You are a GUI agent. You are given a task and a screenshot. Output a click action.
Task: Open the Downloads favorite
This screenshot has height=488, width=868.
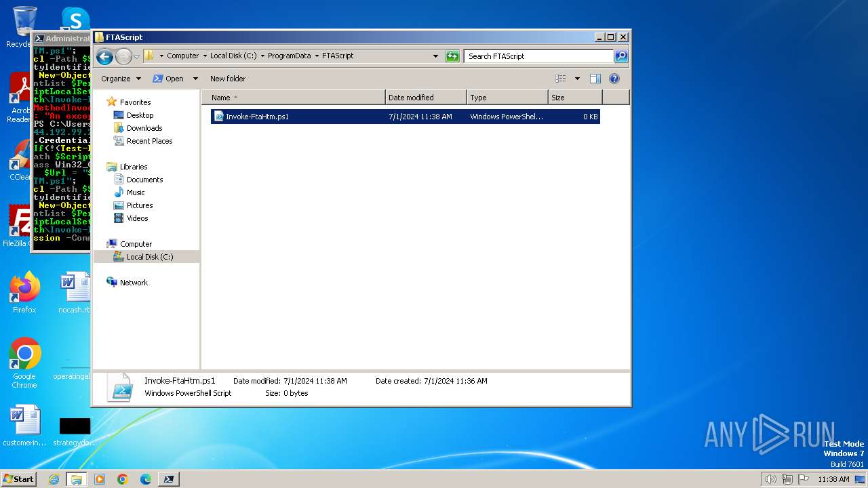coord(144,128)
